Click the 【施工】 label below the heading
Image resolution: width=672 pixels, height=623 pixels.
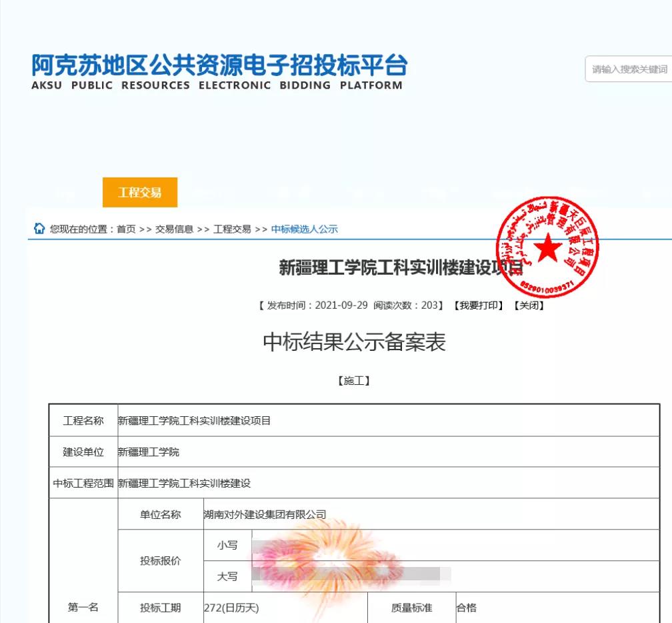[354, 381]
